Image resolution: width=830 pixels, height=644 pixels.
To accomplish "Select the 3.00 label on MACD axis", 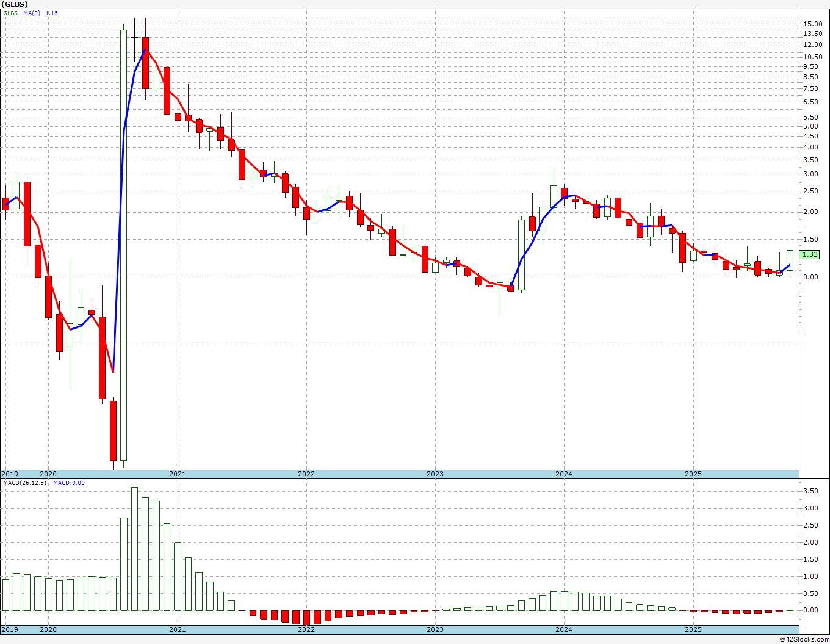I will click(x=810, y=508).
